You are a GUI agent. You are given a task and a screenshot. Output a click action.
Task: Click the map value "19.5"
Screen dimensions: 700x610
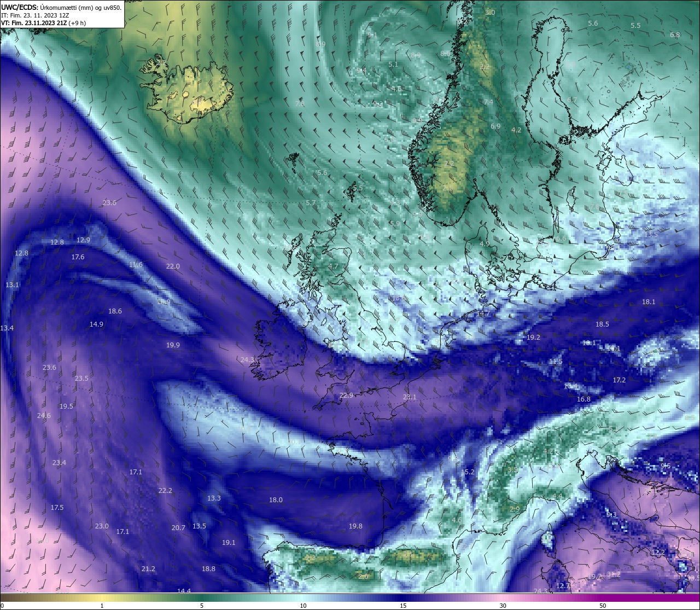[66, 406]
